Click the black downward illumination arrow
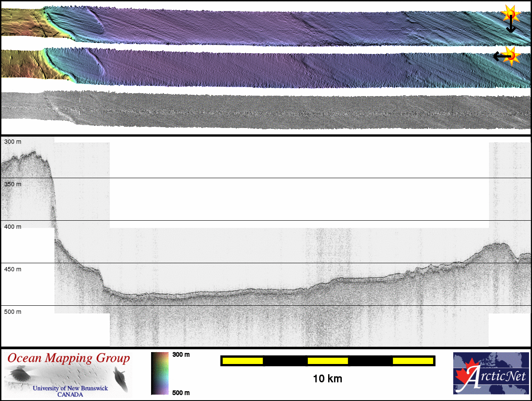This screenshot has width=532, height=401. pos(511,26)
